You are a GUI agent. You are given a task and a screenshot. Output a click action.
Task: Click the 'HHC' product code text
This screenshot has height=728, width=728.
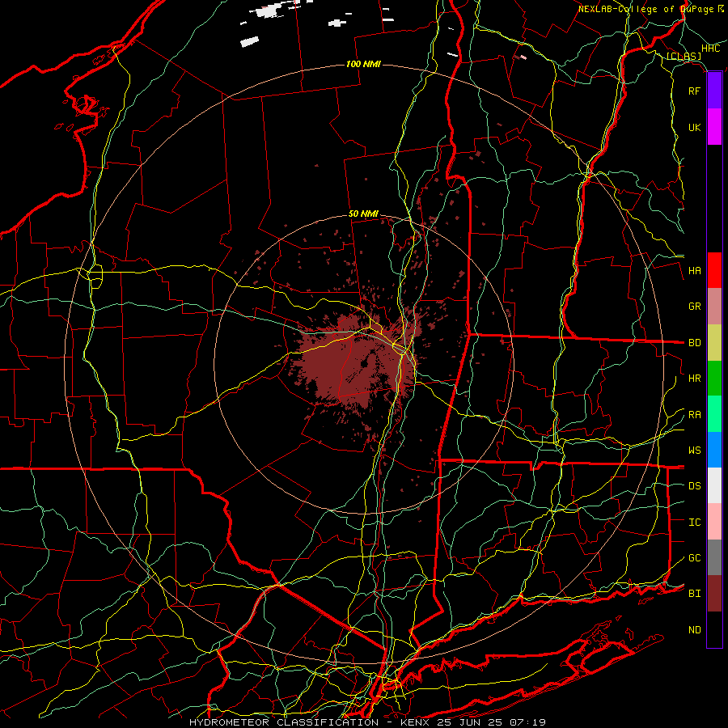[711, 49]
